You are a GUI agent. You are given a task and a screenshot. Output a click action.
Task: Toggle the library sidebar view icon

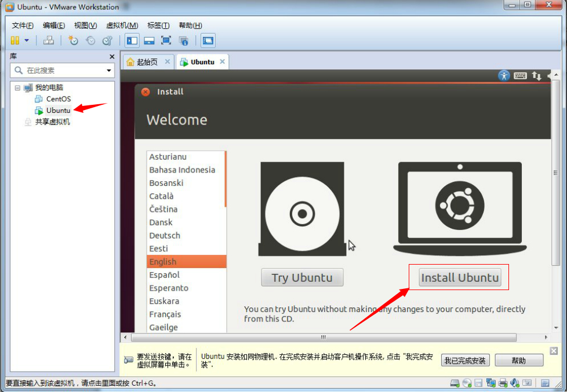click(x=132, y=41)
